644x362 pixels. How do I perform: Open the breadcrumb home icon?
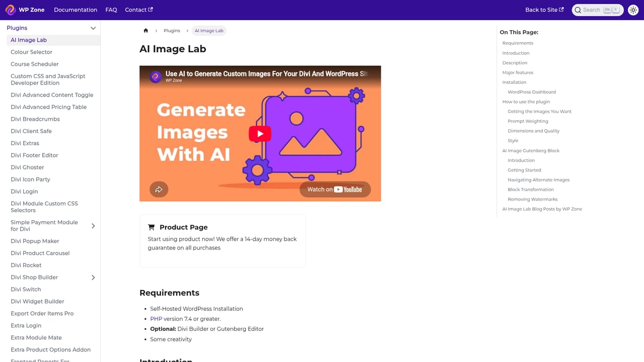pos(146,31)
